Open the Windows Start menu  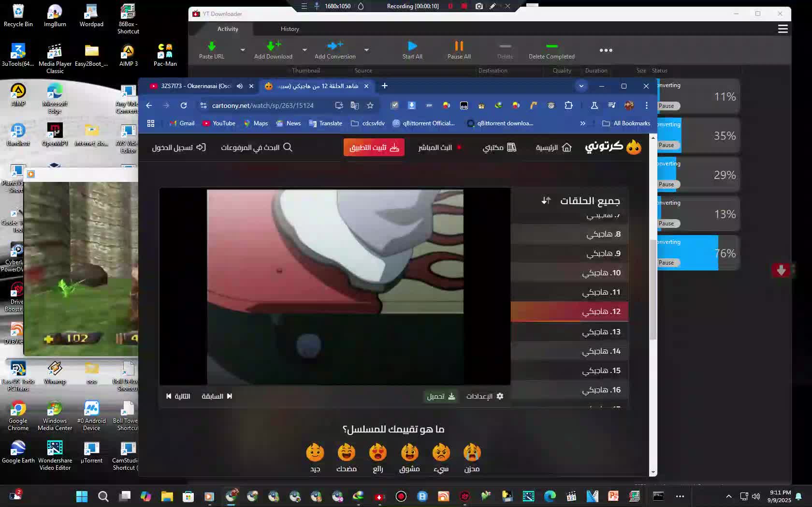point(82,496)
